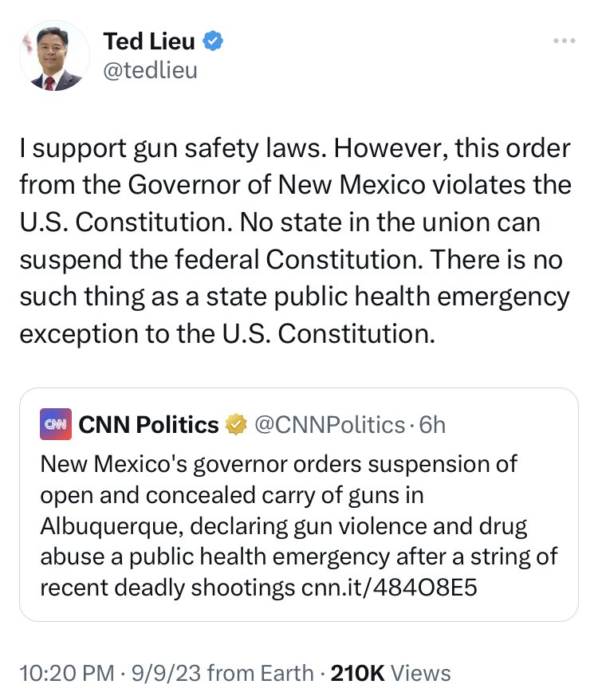Open the 210K view count
The image size is (598, 700).
358,673
